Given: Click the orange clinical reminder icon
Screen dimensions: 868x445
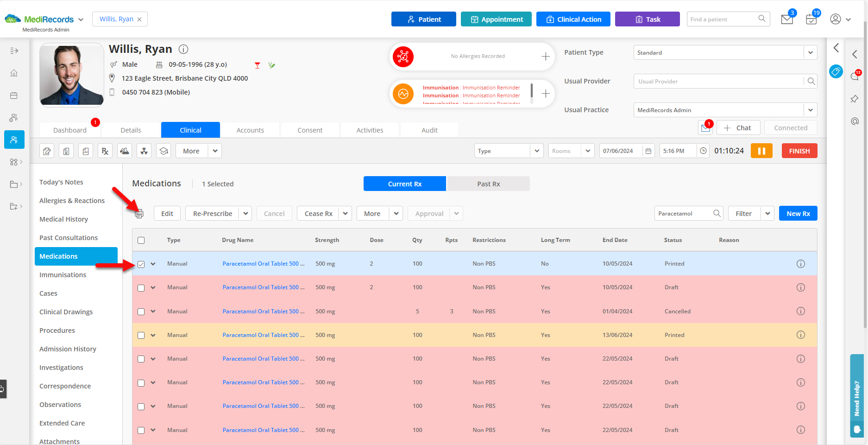Looking at the screenshot, I should pos(403,94).
